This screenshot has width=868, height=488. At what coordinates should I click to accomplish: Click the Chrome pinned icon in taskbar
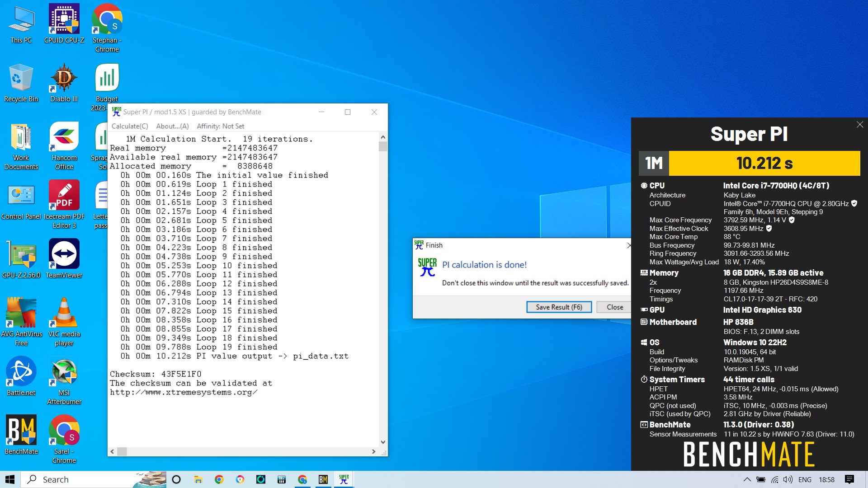tap(219, 479)
